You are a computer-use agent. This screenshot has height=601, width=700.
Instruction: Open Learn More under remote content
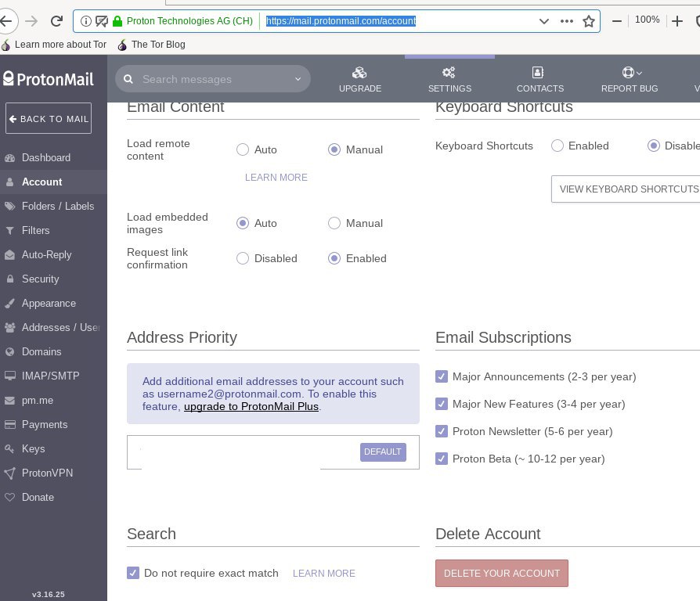click(276, 178)
